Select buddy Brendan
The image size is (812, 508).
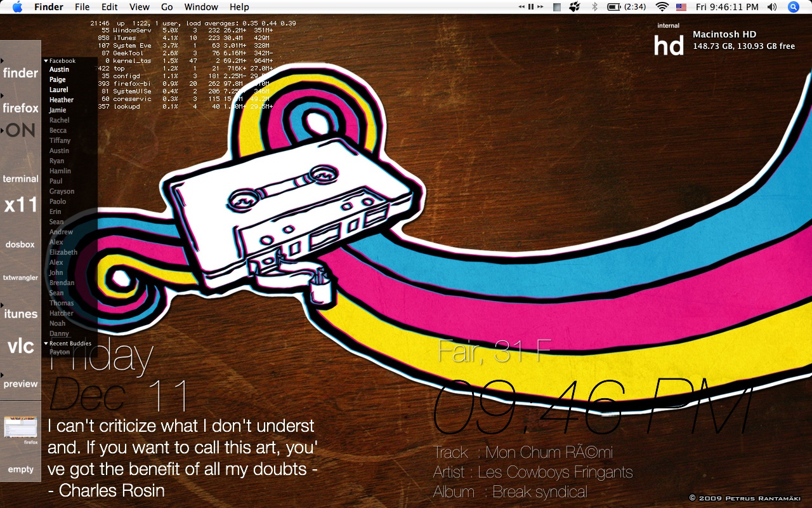(x=62, y=283)
